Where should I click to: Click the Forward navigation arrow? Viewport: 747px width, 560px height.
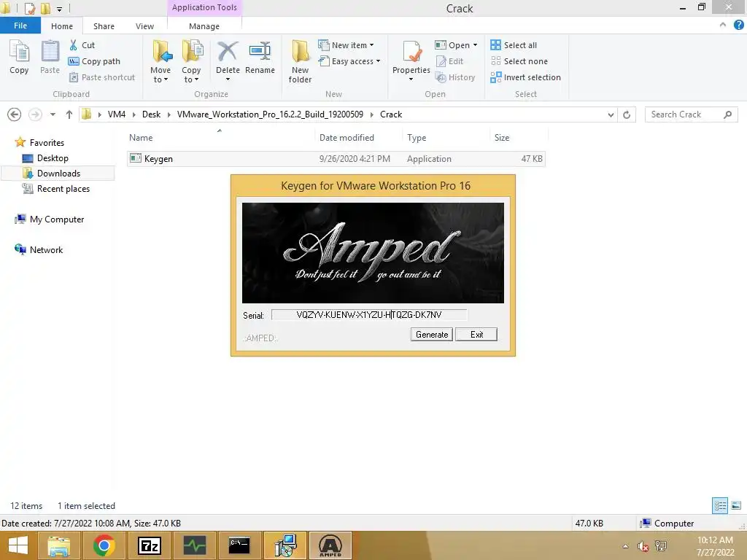[x=35, y=114]
